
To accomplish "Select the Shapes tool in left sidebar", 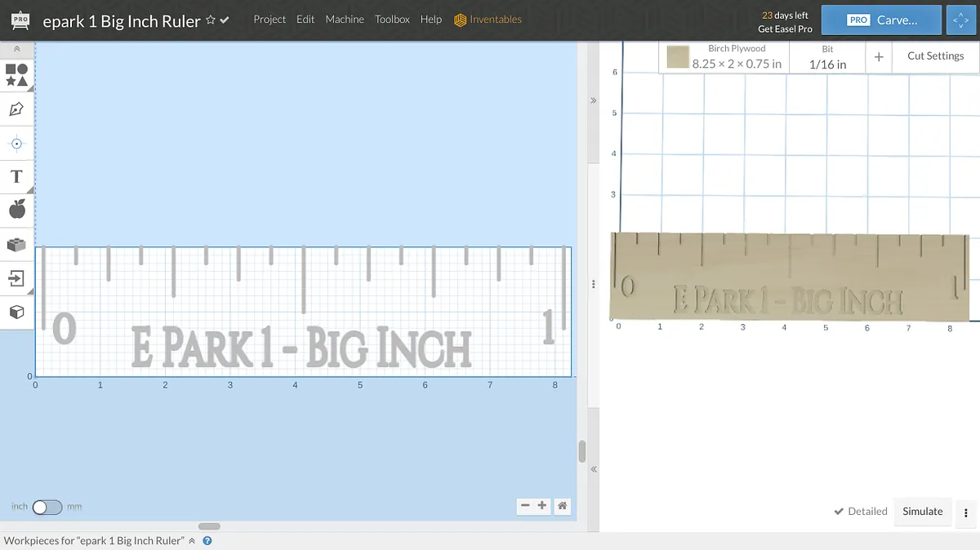I will click(x=17, y=75).
